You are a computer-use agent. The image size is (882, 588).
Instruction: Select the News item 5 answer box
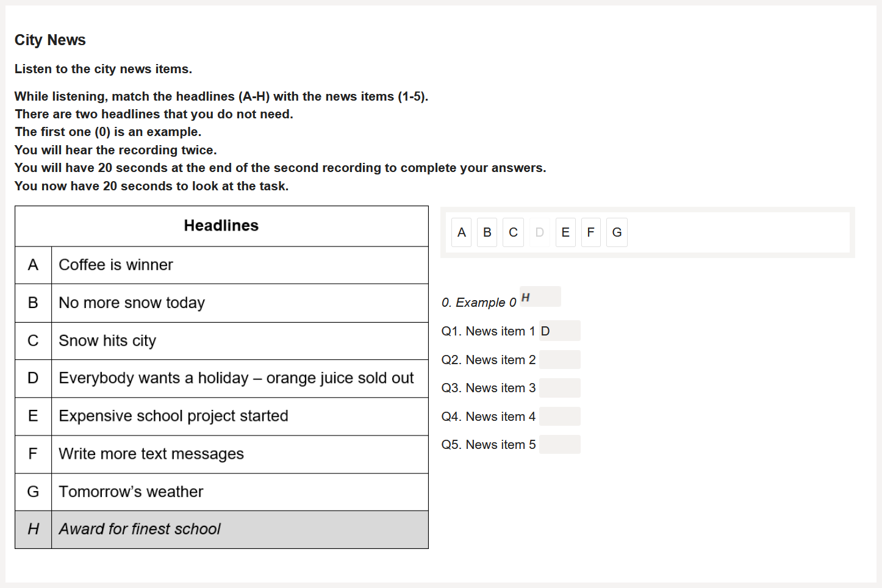pos(559,445)
